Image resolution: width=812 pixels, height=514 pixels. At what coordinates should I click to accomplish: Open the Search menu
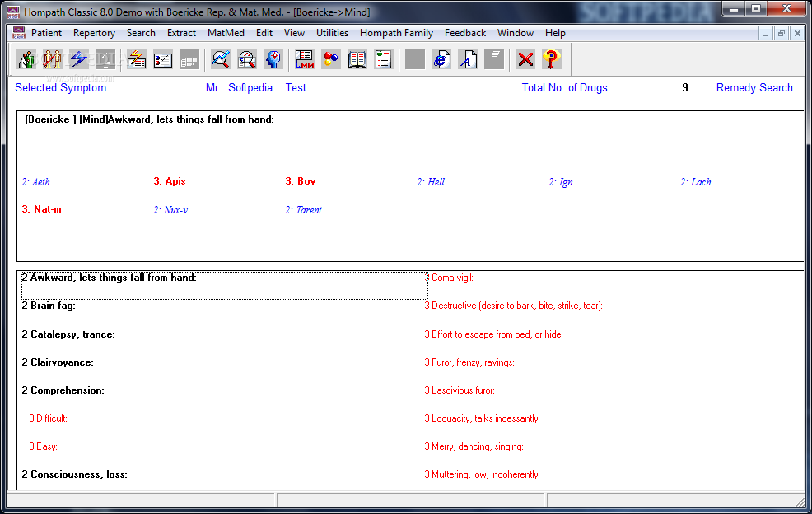point(141,33)
